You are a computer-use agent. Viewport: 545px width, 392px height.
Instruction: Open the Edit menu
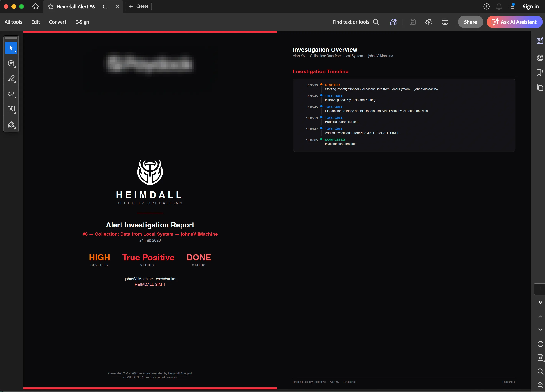tap(36, 22)
